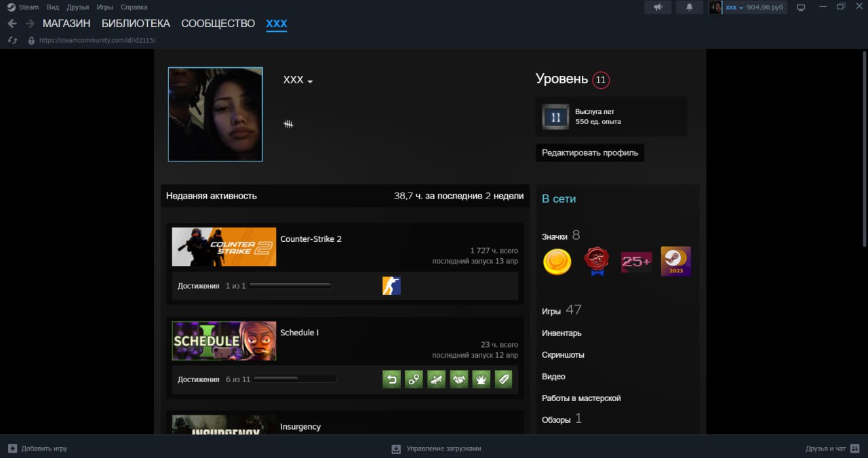Open the Schedule I game banner

tap(224, 341)
